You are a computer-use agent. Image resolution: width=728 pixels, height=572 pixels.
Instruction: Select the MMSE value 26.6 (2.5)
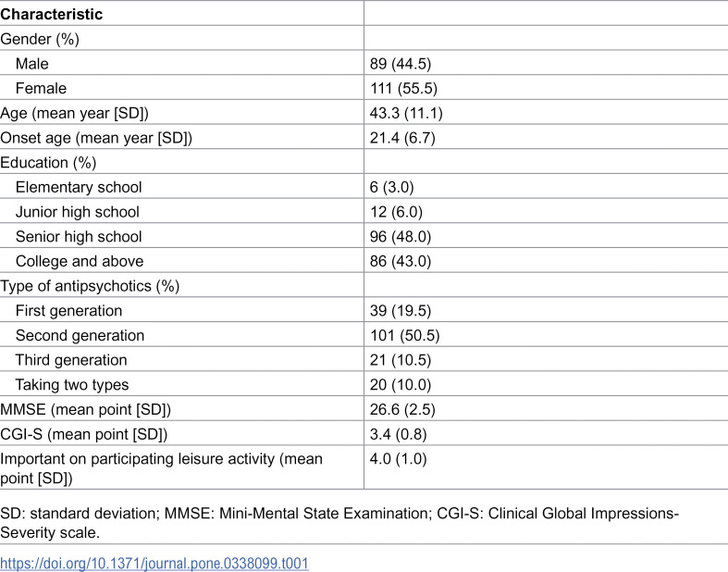(x=402, y=409)
